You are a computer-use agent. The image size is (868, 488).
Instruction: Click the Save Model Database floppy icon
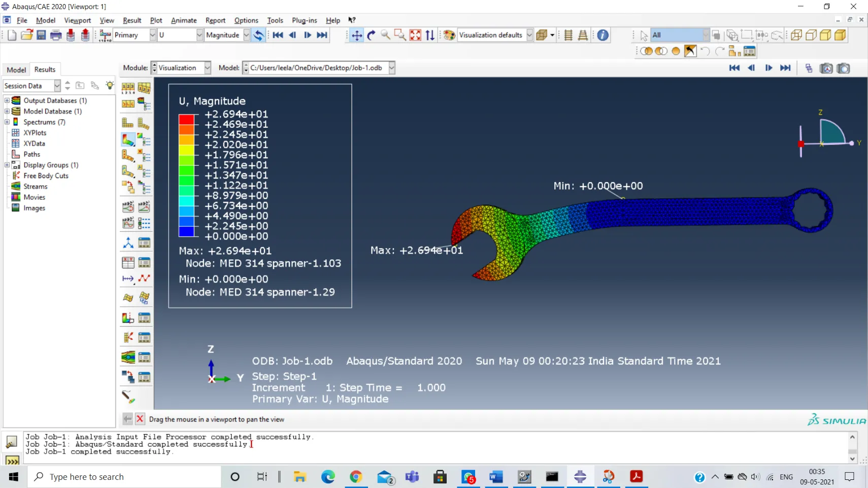[41, 35]
